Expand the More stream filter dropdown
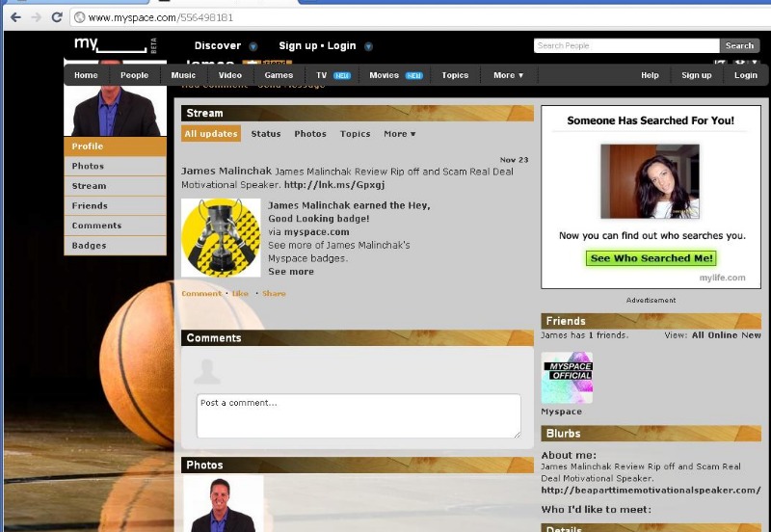The width and height of the screenshot is (771, 532). 399,134
